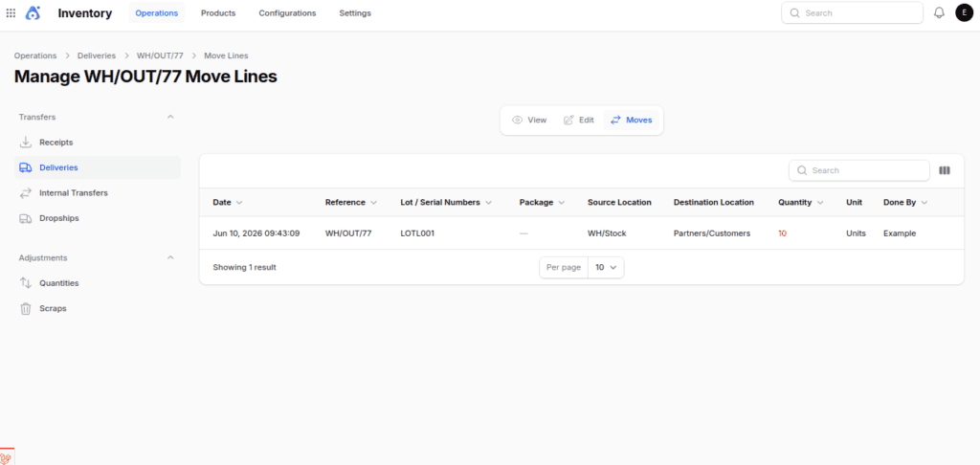This screenshot has height=465, width=980.
Task: Go to Dropships in sidebar
Action: click(x=97, y=219)
